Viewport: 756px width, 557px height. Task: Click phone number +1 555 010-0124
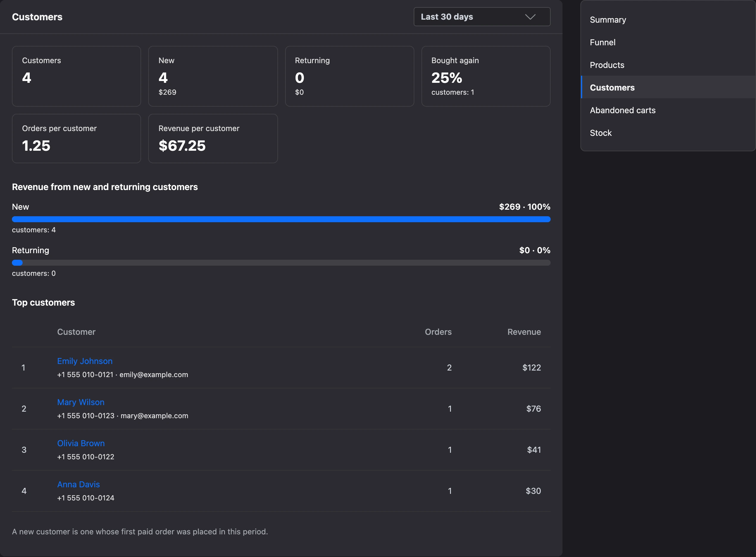pyautogui.click(x=86, y=498)
